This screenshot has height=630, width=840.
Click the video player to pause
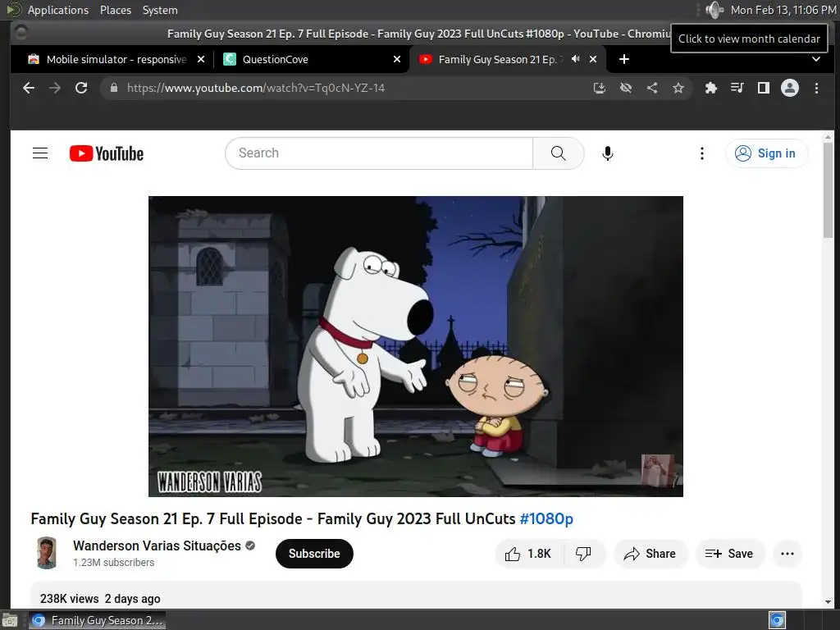point(416,346)
